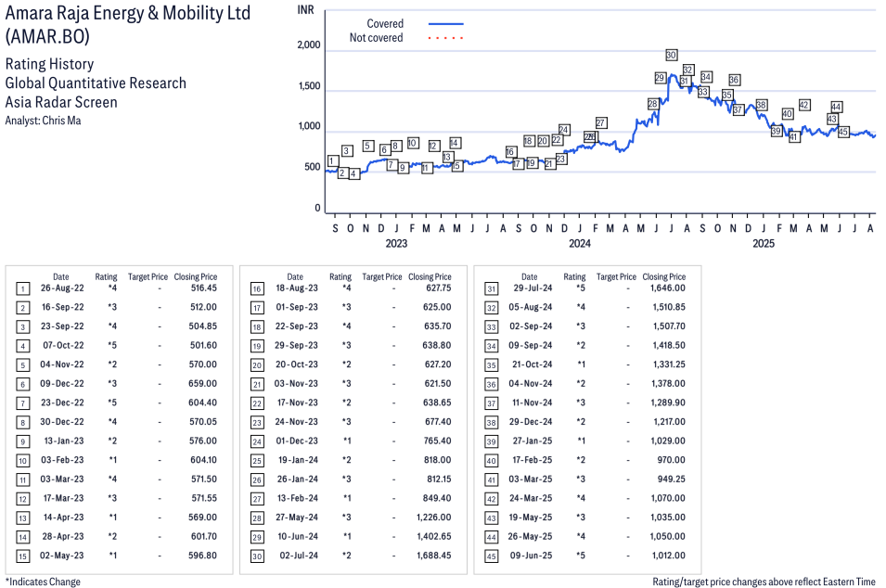The image size is (886, 588).
Task: Click the '*Indicates Change' footnote
Action: click(x=43, y=582)
